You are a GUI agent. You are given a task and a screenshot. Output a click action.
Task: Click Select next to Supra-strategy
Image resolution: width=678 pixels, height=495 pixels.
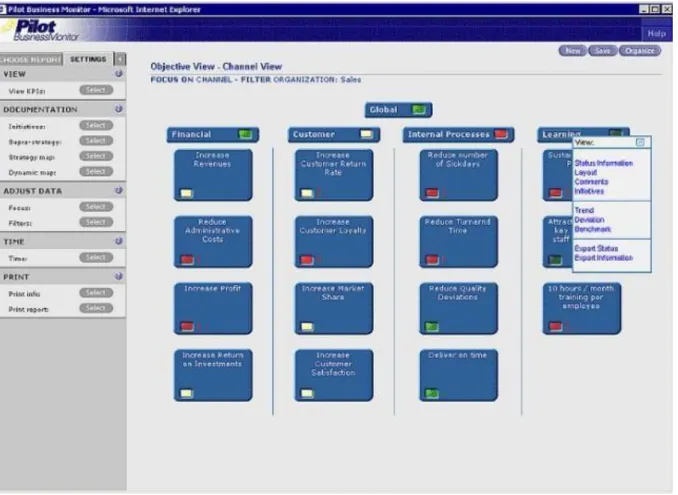click(x=96, y=141)
